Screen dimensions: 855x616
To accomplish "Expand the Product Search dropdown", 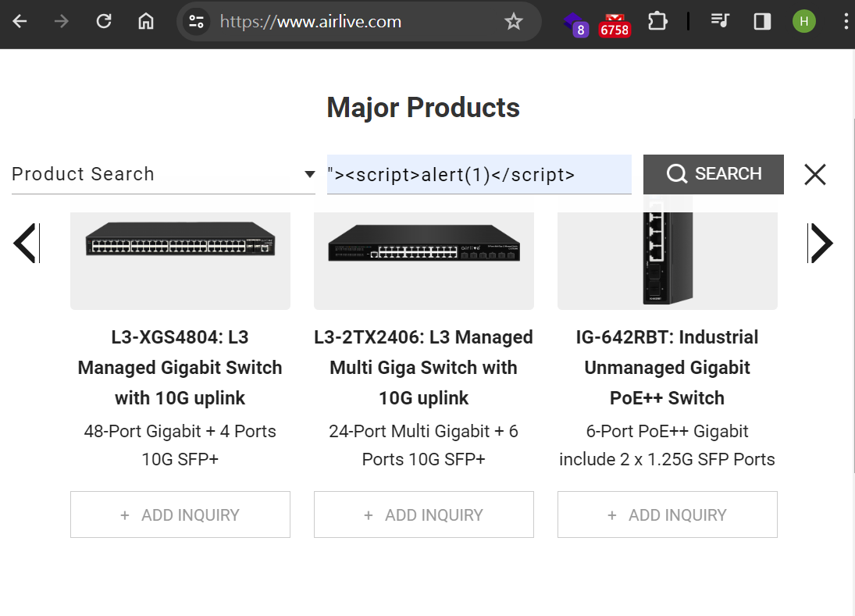I will coord(164,174).
